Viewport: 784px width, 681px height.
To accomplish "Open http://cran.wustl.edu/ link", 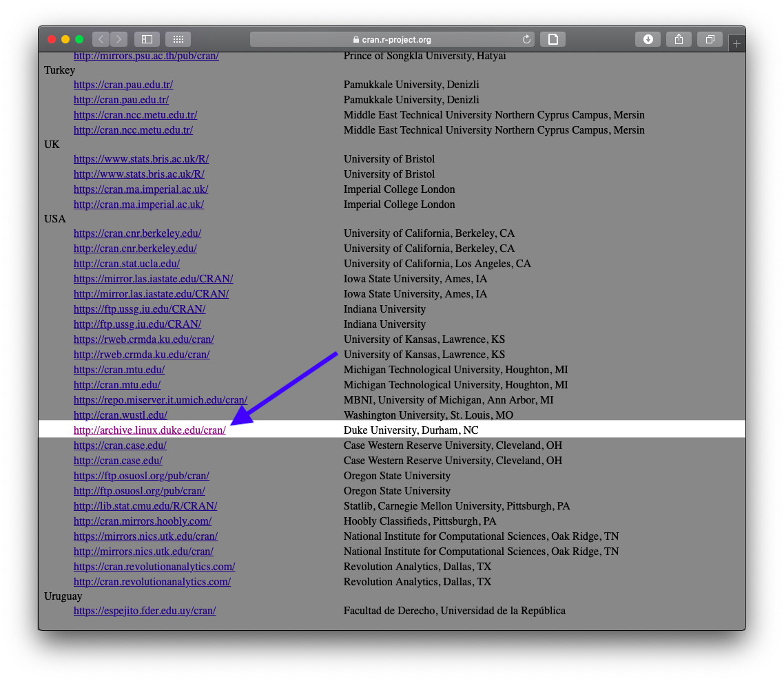I will tap(121, 415).
